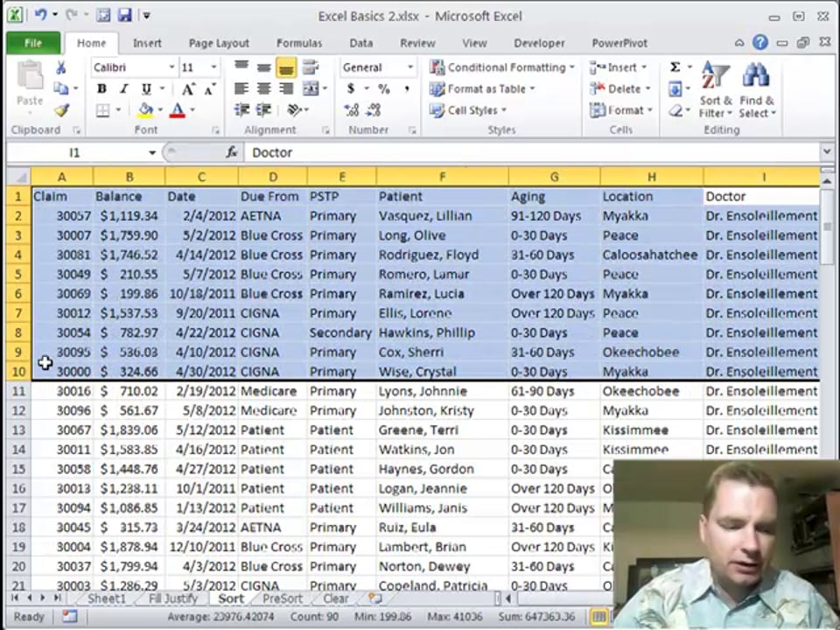The width and height of the screenshot is (840, 630).
Task: Click Decrease Indent icon
Action: point(241,110)
